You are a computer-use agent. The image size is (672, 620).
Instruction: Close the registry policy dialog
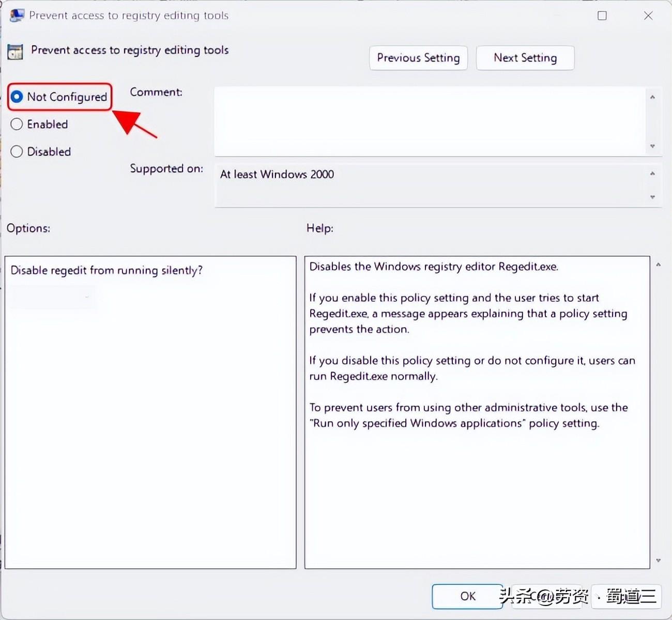(648, 16)
